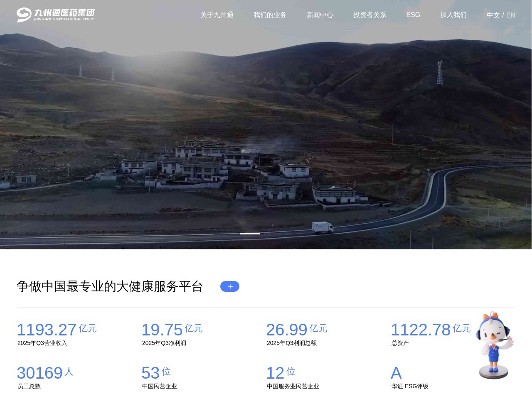Go to the 新闻中心 section
The image size is (532, 399).
[x=320, y=15]
